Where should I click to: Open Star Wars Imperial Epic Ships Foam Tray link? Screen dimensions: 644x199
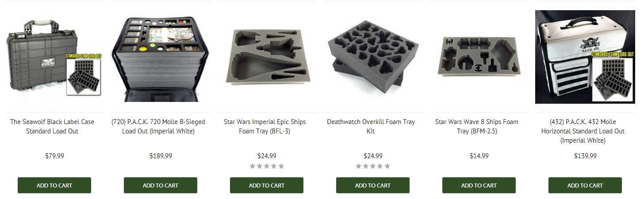pyautogui.click(x=264, y=126)
